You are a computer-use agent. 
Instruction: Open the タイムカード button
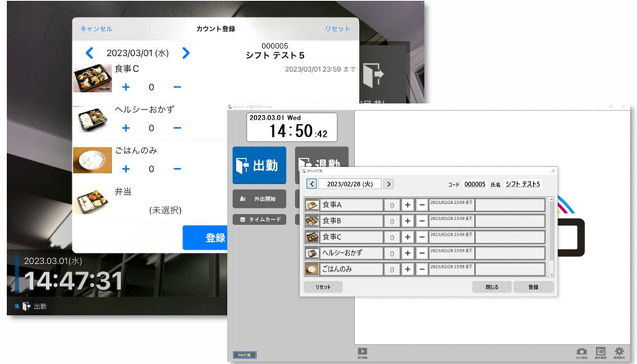259,220
